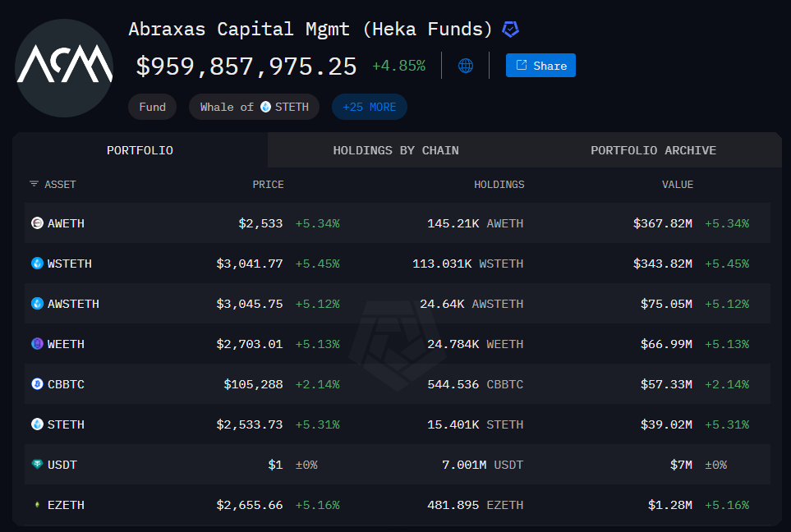Click the AWSTETH token icon
The width and height of the screenshot is (791, 532).
point(37,304)
